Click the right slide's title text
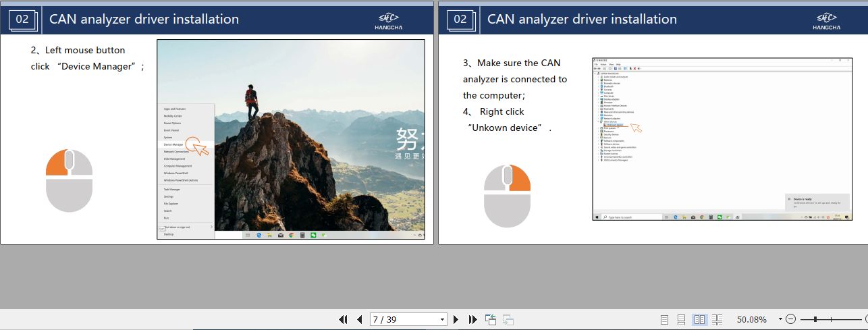The height and width of the screenshot is (330, 868). coord(582,19)
